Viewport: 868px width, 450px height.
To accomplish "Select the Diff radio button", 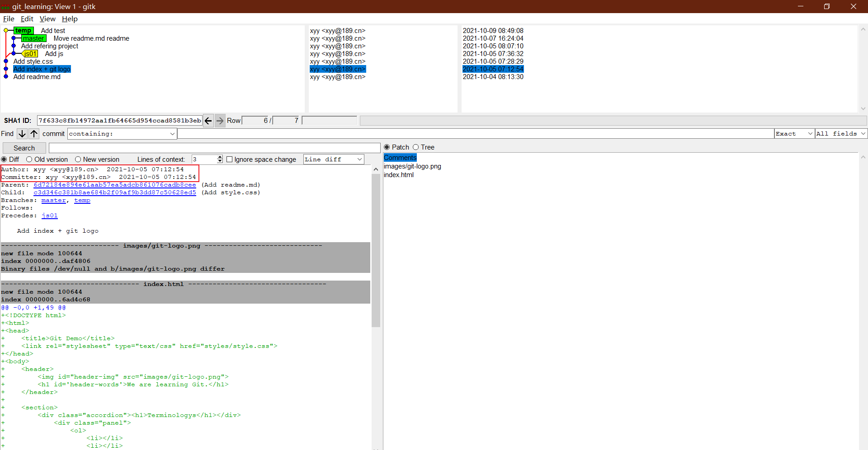I will (4, 159).
